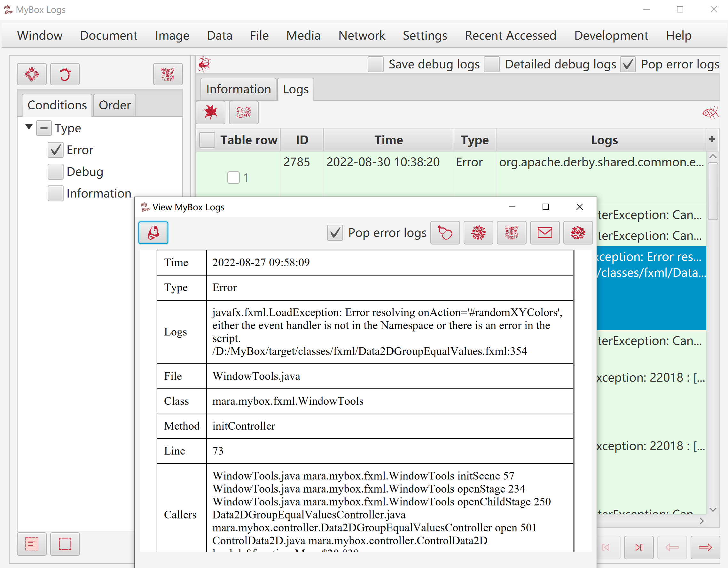Click the ID column header
This screenshot has width=728, height=568.
[x=302, y=140]
